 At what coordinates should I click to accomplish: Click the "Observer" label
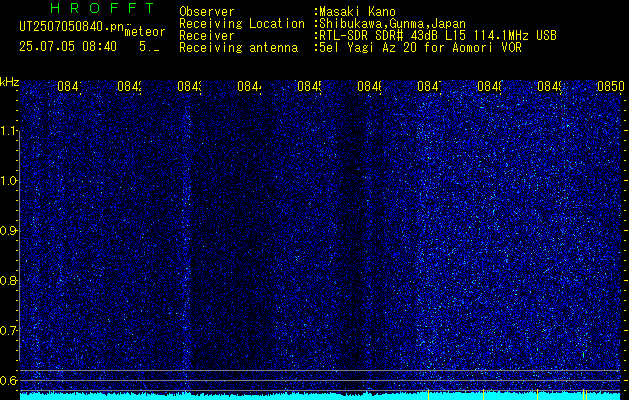pos(207,12)
